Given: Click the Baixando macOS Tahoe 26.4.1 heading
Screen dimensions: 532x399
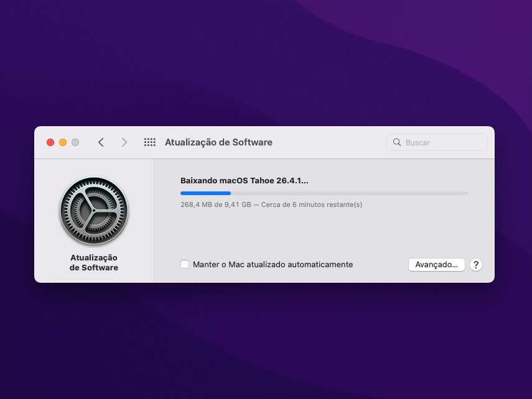Looking at the screenshot, I should point(245,181).
